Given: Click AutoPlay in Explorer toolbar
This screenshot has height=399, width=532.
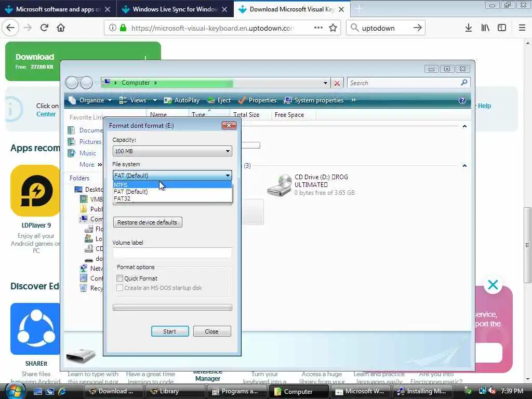Looking at the screenshot, I should [x=182, y=100].
